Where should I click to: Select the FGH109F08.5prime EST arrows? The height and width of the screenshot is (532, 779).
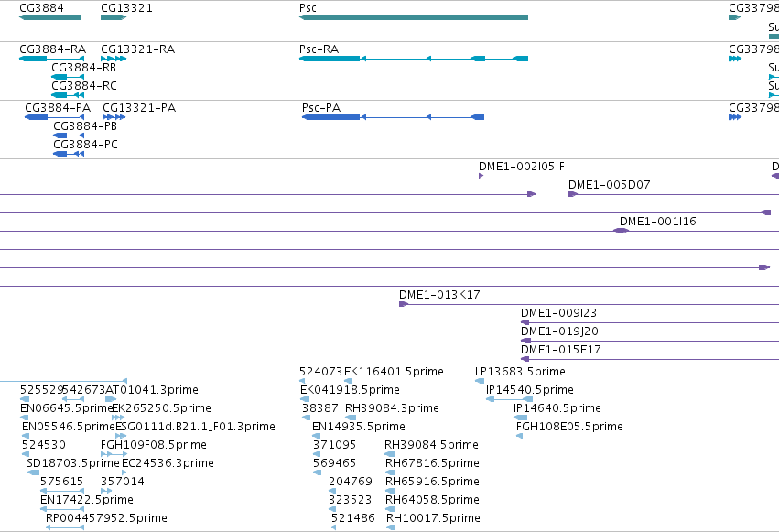[114, 454]
